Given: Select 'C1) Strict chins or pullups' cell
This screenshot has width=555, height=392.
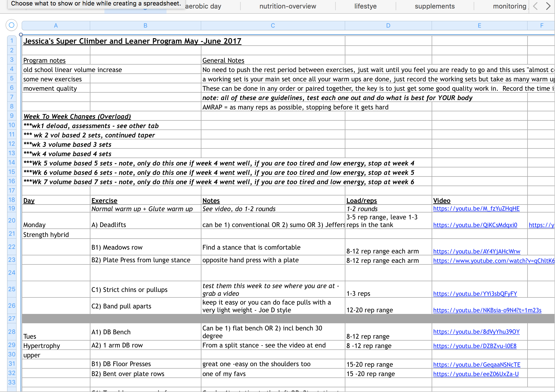Looking at the screenshot, I should click(x=145, y=289).
